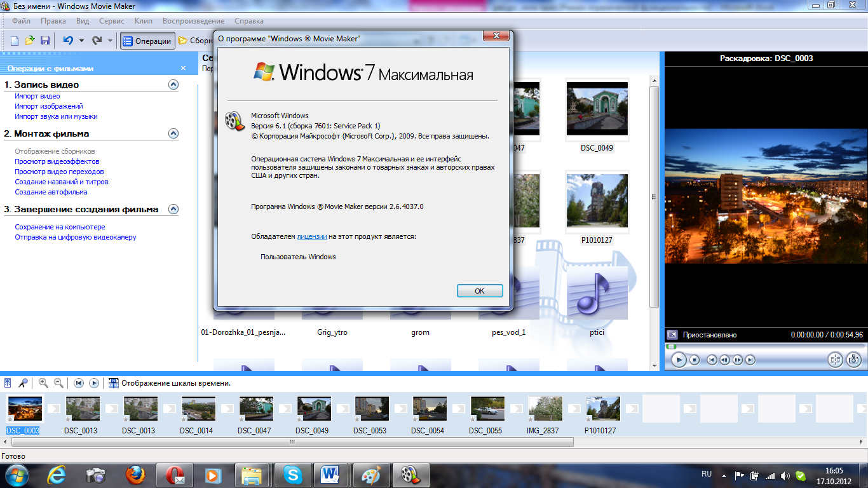Set audio levels from storyboard toolbar

point(8,383)
